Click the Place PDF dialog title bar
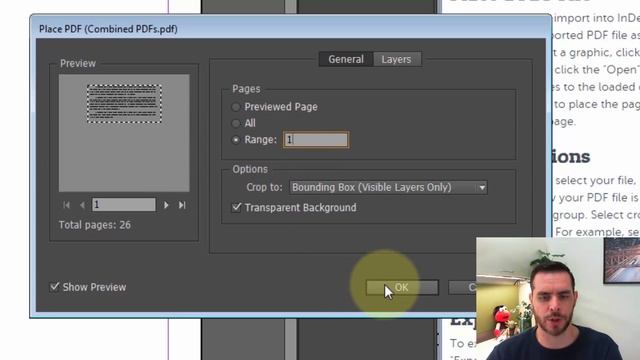The image size is (640, 360). coord(290,29)
